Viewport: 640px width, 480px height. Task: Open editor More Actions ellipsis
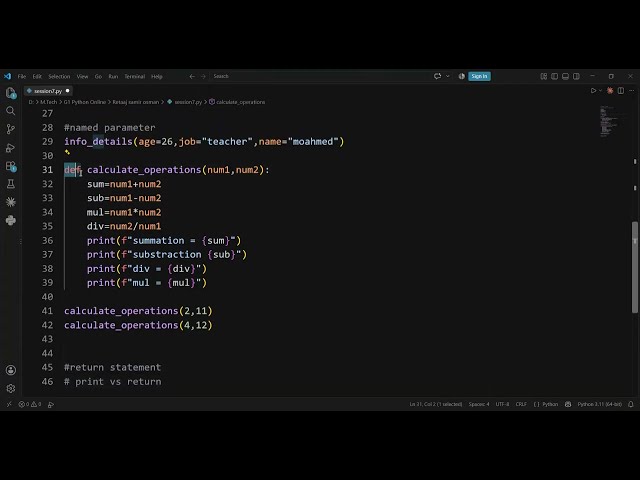[x=631, y=91]
